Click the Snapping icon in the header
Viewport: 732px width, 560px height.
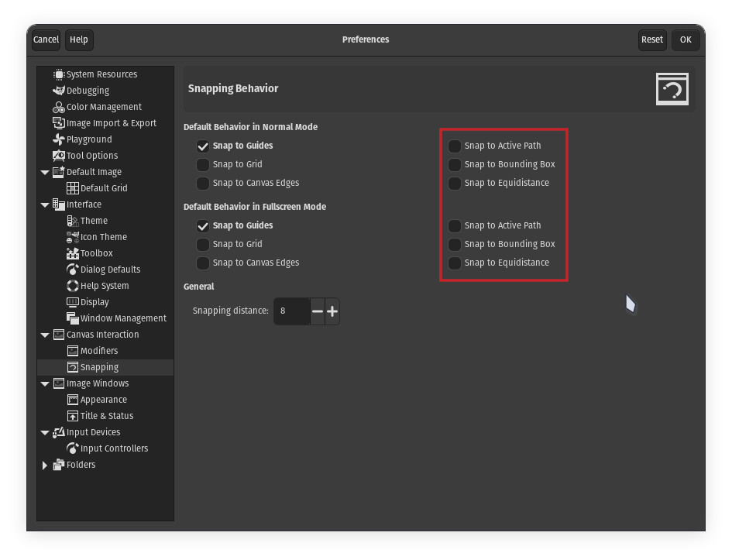pyautogui.click(x=672, y=88)
